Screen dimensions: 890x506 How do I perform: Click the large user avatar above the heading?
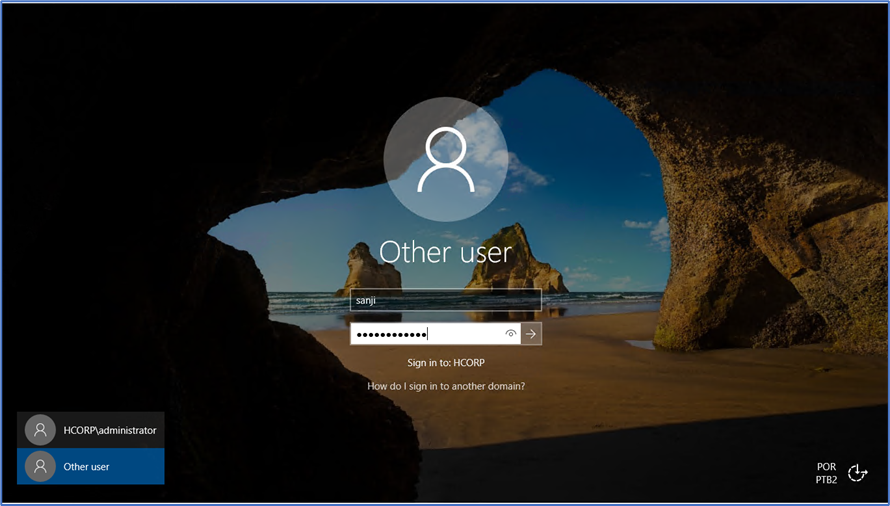click(x=446, y=160)
